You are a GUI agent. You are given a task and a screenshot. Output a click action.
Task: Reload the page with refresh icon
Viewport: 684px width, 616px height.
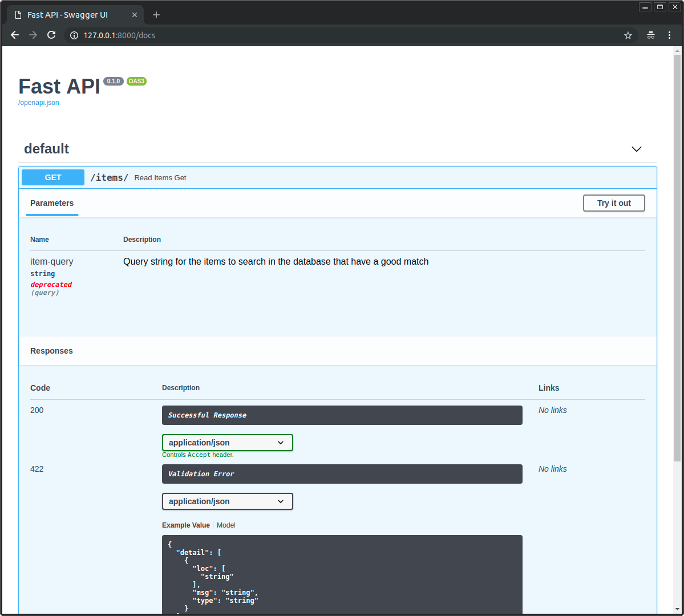pyautogui.click(x=51, y=35)
